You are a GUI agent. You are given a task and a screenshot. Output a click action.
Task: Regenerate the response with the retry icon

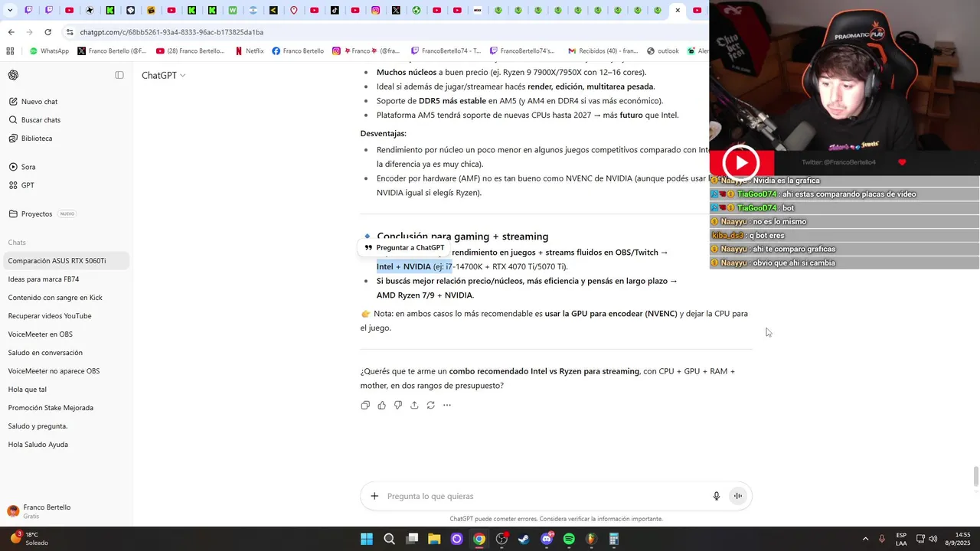point(431,405)
